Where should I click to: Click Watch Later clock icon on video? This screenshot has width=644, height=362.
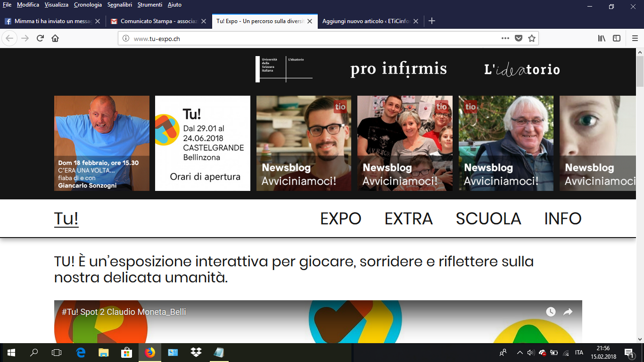(x=551, y=312)
